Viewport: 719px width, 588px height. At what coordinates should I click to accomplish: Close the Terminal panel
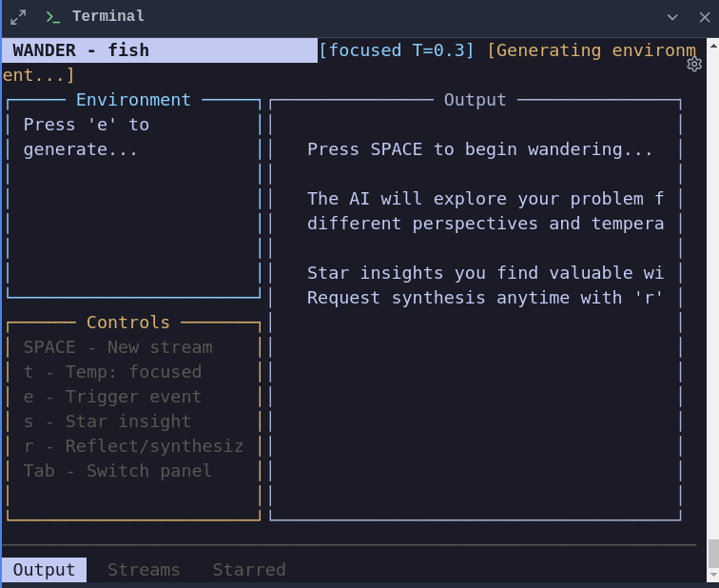pyautogui.click(x=705, y=17)
